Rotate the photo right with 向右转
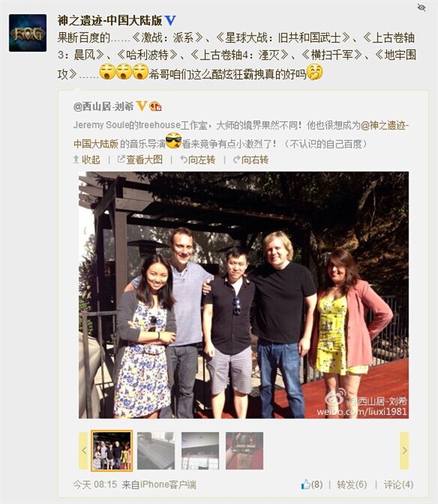This screenshot has width=438, height=504. pyautogui.click(x=251, y=159)
